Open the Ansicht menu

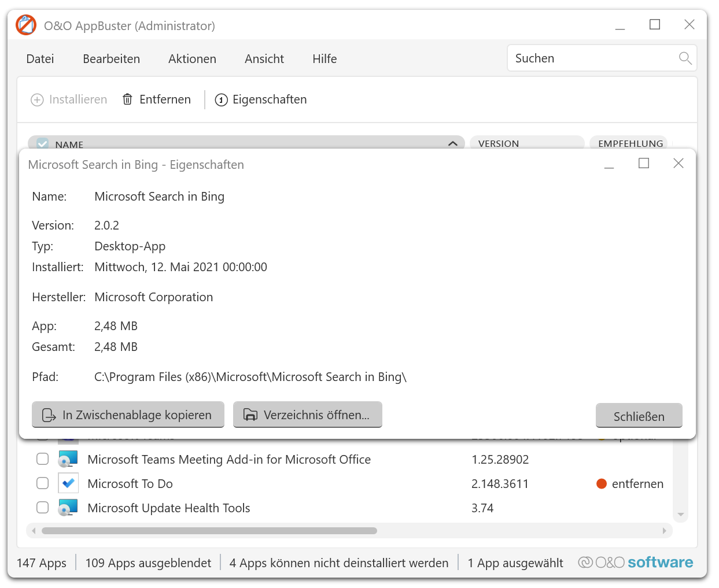[264, 59]
